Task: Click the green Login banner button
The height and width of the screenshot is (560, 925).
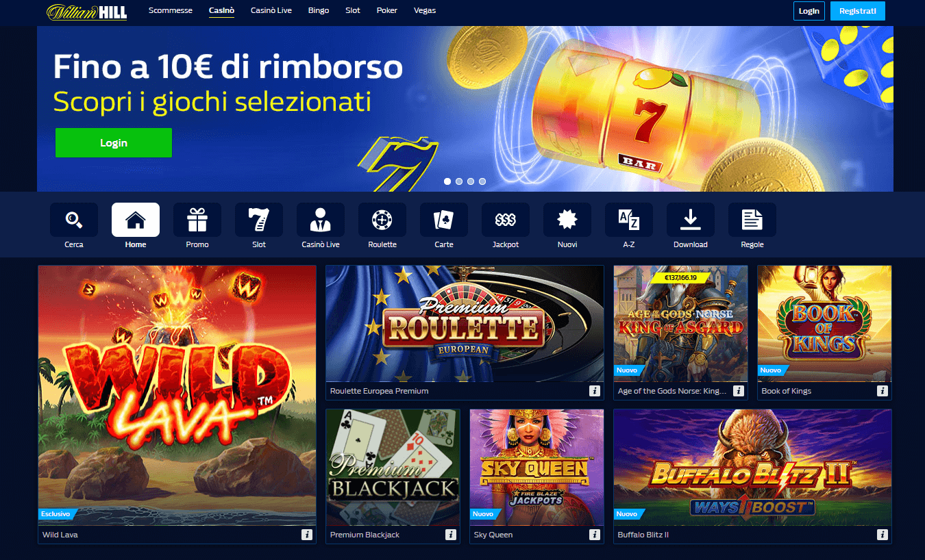Action: pyautogui.click(x=114, y=142)
